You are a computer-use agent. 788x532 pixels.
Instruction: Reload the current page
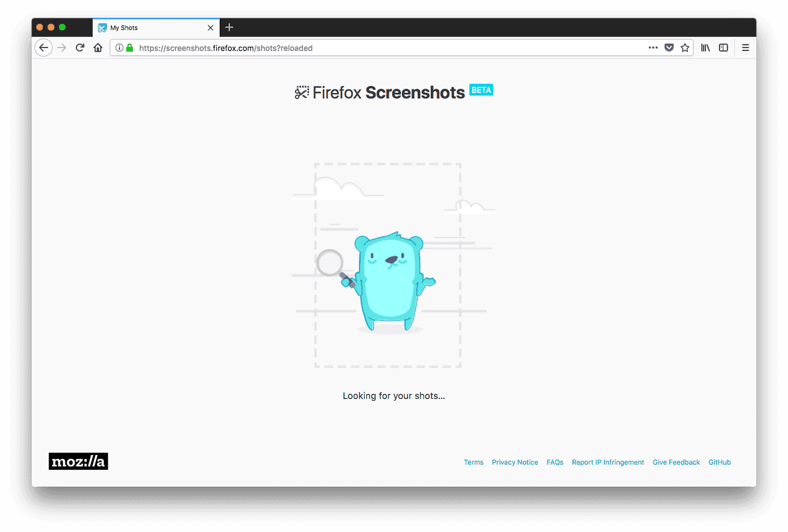(x=79, y=48)
